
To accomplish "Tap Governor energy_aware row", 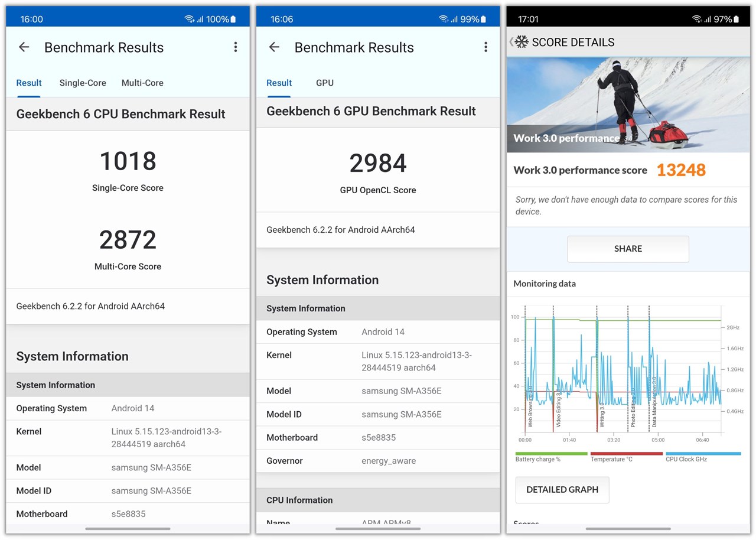I will coord(378,461).
